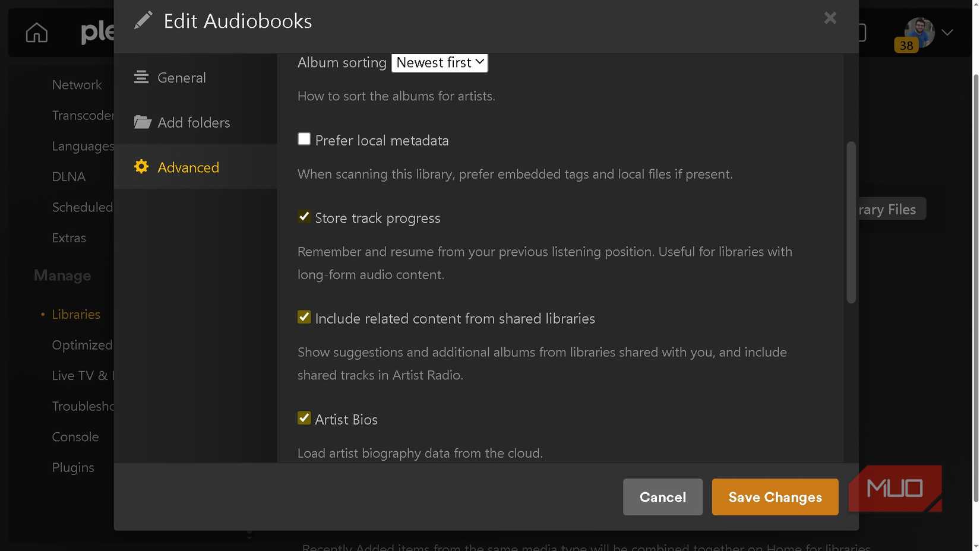Uncheck Store track progress
Screen dimensions: 980x551
coord(304,217)
